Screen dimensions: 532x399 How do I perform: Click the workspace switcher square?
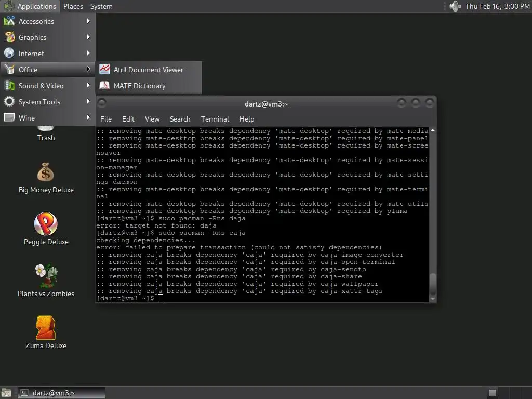[493, 393]
